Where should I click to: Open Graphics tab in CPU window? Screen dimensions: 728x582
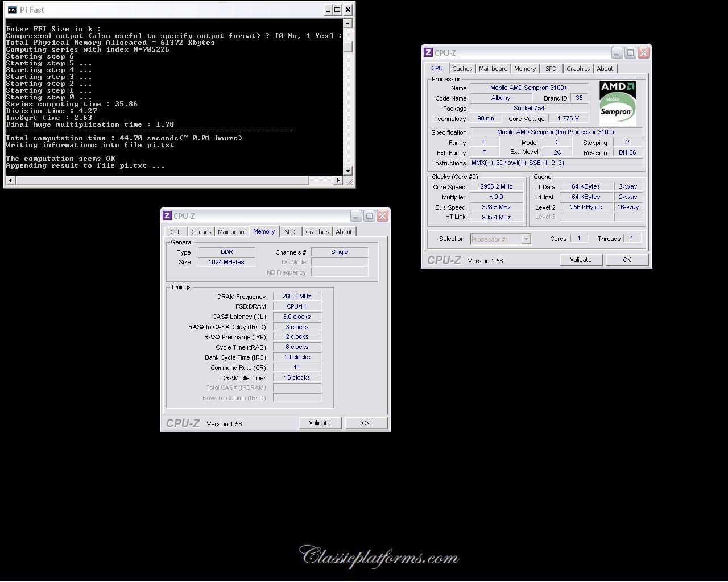[578, 69]
